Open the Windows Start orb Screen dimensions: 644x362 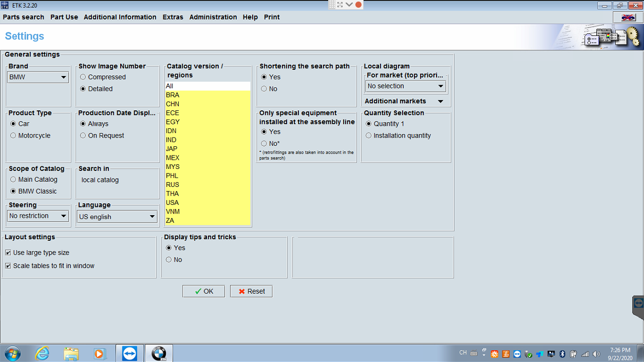(12, 354)
